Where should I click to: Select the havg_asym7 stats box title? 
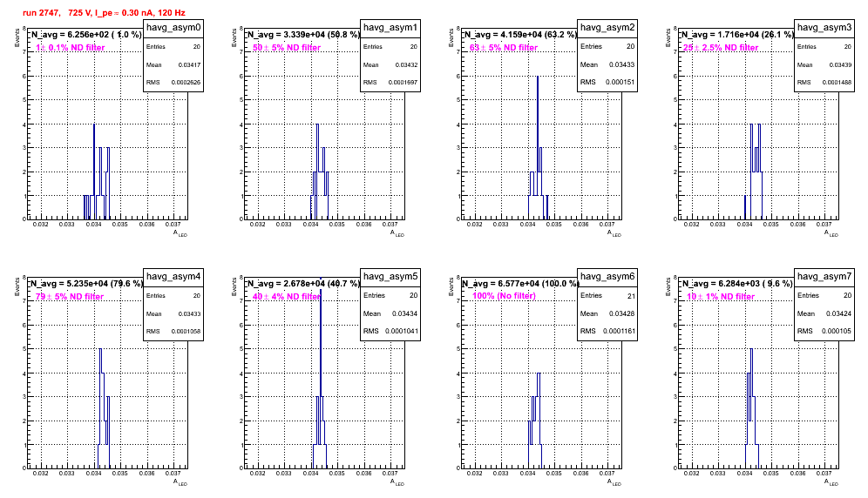[824, 277]
